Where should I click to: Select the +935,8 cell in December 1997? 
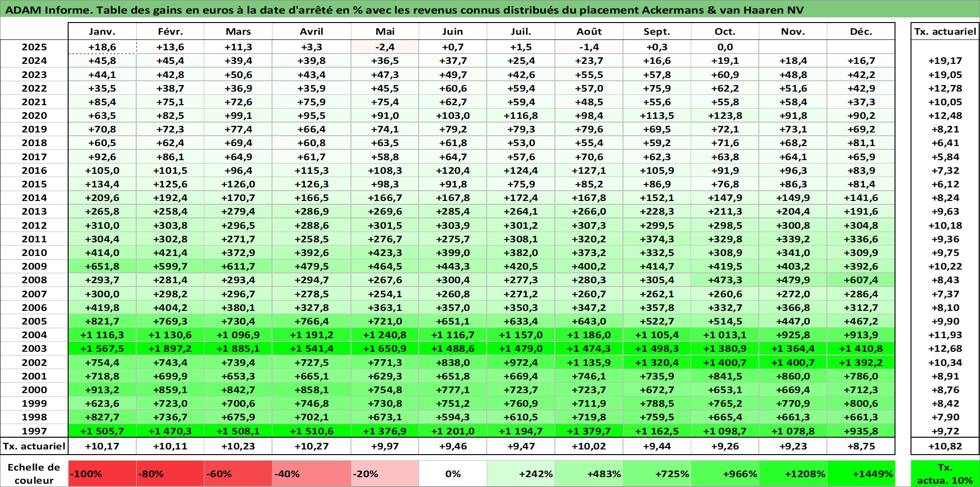click(x=861, y=431)
